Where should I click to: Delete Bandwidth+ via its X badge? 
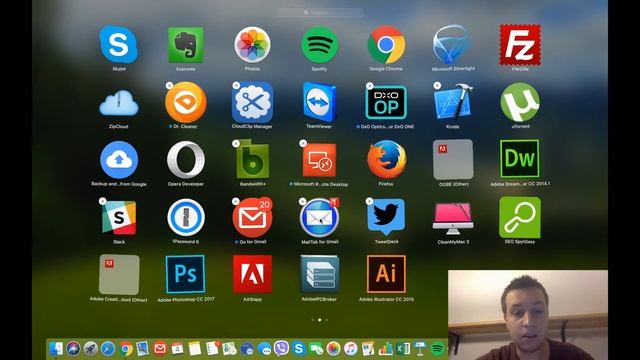(x=236, y=143)
